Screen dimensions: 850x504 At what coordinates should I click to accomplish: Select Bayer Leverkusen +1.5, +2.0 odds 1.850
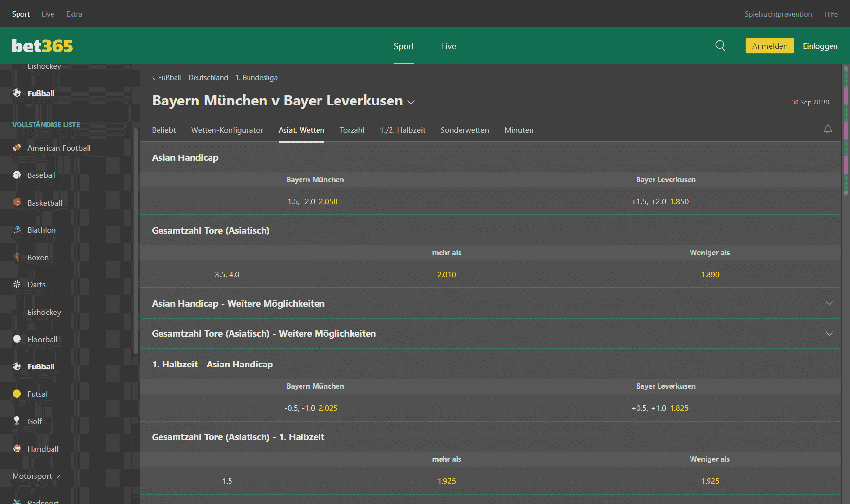[660, 201]
